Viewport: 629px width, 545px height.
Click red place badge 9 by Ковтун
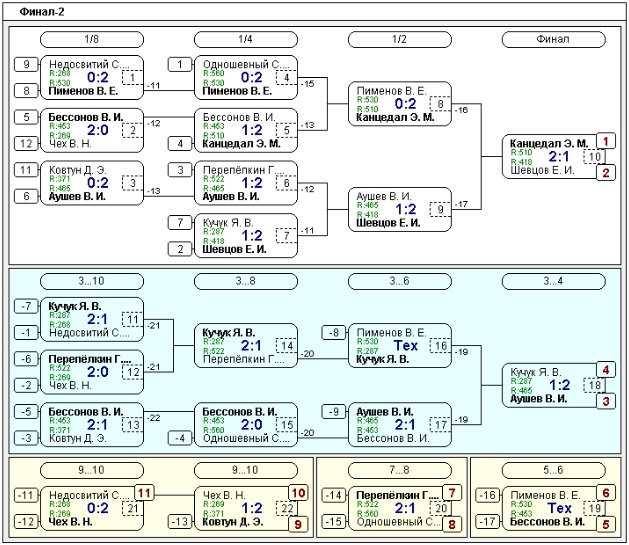[x=298, y=524]
